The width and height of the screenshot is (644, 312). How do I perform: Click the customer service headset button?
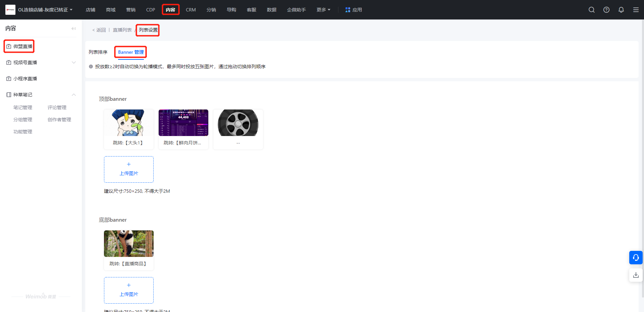pyautogui.click(x=636, y=258)
